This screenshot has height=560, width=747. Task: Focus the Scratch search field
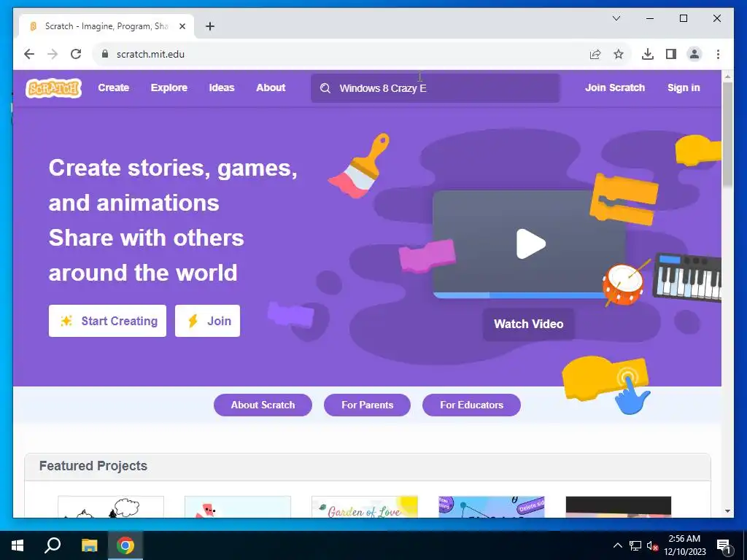(x=436, y=88)
